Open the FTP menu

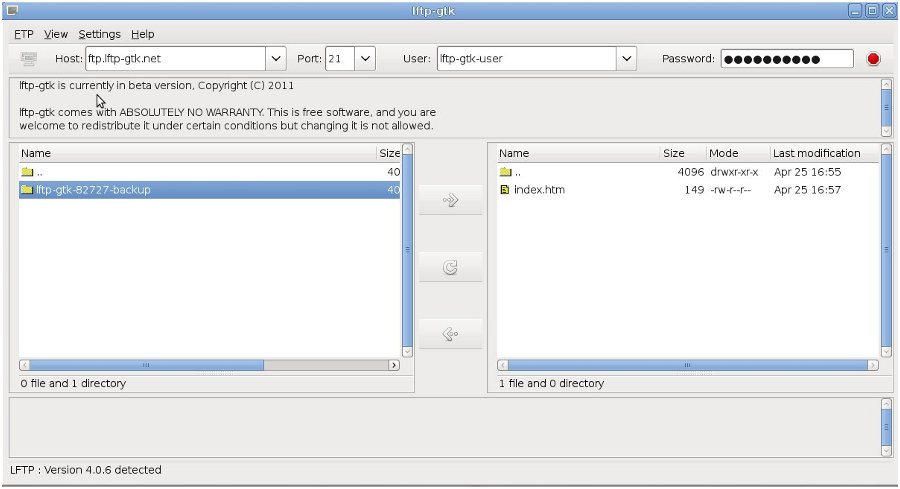24,34
